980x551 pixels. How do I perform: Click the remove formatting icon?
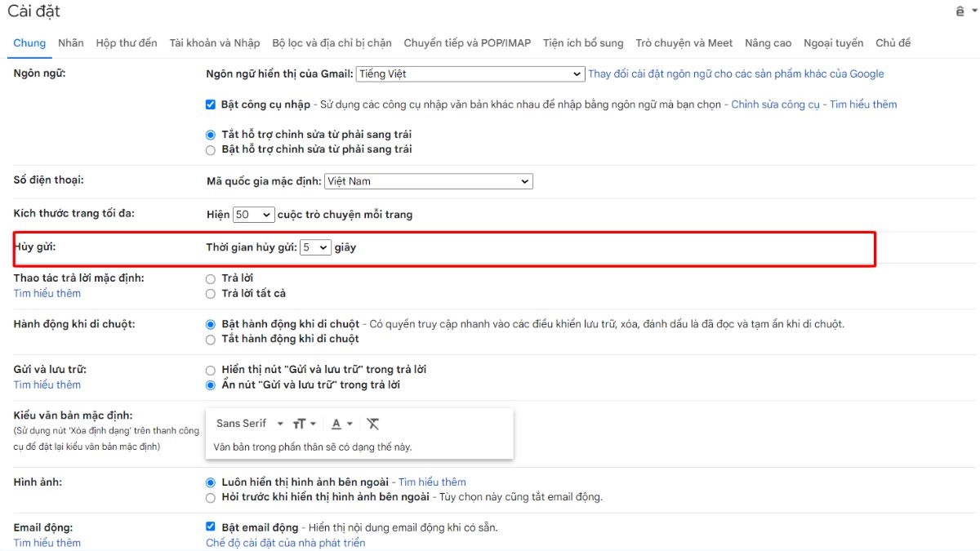click(x=373, y=424)
